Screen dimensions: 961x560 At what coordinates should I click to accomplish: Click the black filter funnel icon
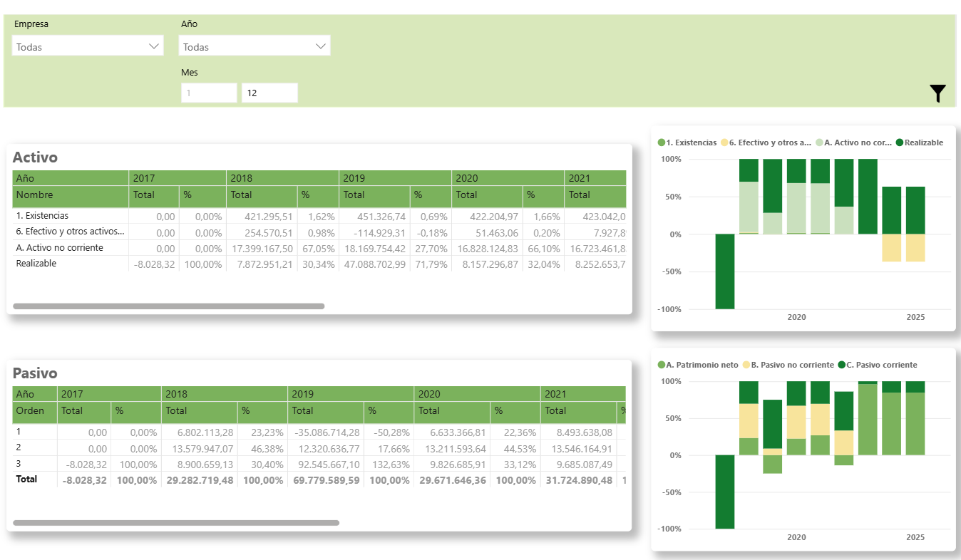click(937, 93)
